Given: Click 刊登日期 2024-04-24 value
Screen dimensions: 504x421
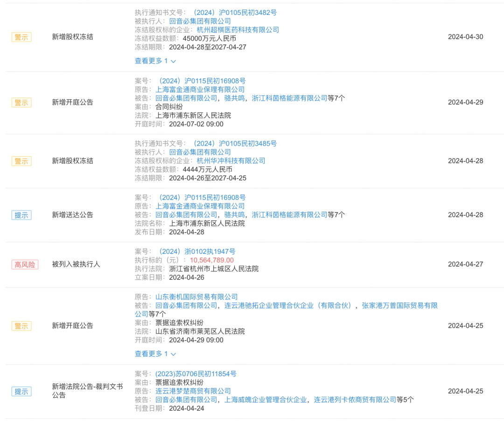Looking at the screenshot, I should (x=186, y=408).
